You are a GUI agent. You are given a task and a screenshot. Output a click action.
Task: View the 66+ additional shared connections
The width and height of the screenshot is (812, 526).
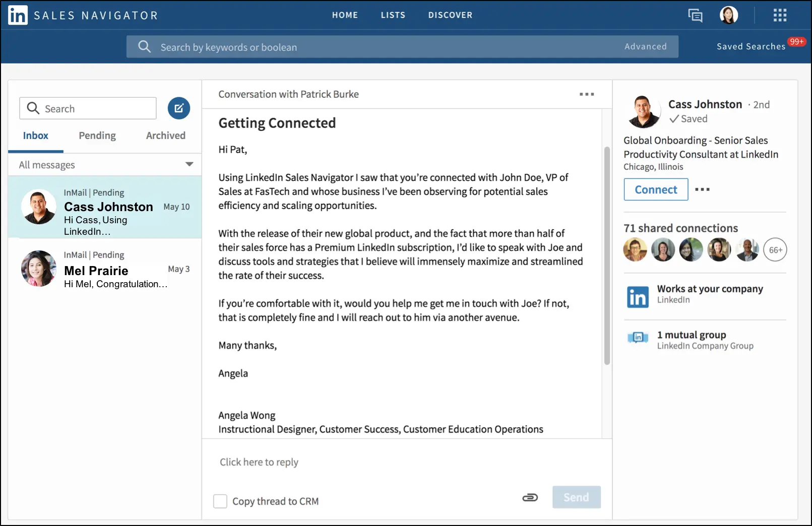[775, 249]
